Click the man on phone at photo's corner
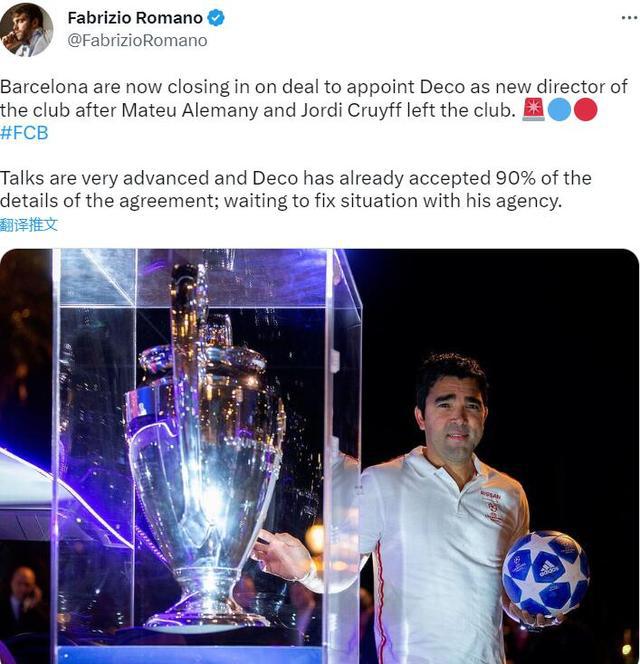Viewport: 640px width, 664px height. pyautogui.click(x=23, y=601)
